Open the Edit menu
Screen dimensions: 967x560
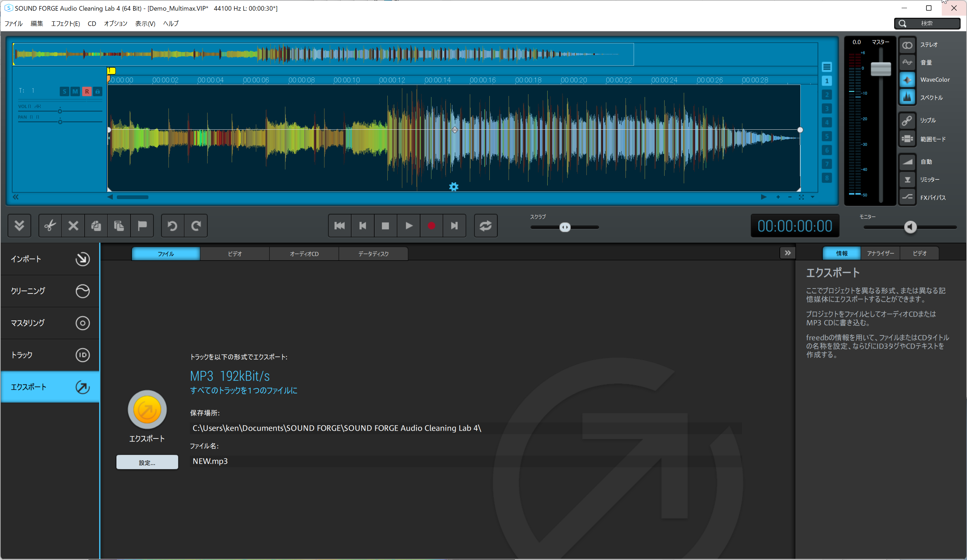pos(37,23)
